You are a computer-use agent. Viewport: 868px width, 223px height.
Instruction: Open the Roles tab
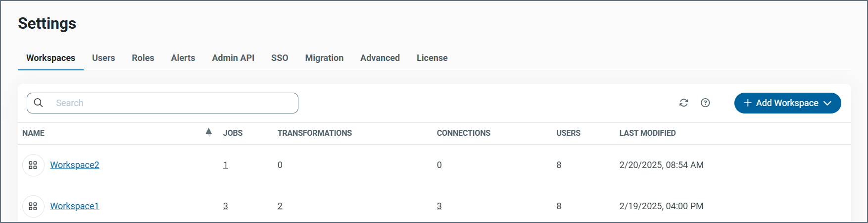click(143, 58)
